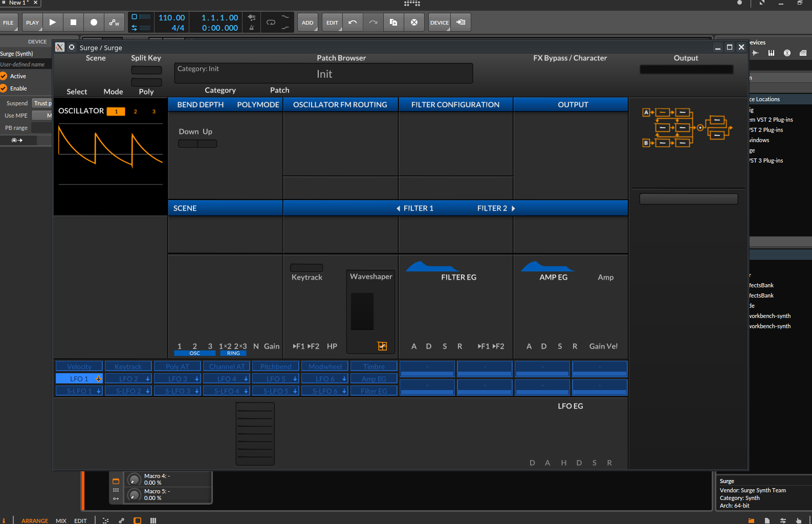Open the waveshaper type selector icon
Screen dimensions: 812x524
(382, 346)
